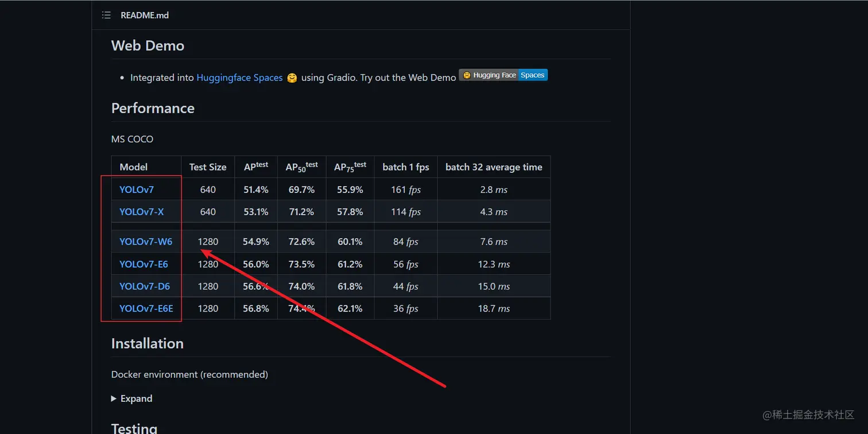The height and width of the screenshot is (434, 868).
Task: Click the Test Size column header
Action: point(208,167)
